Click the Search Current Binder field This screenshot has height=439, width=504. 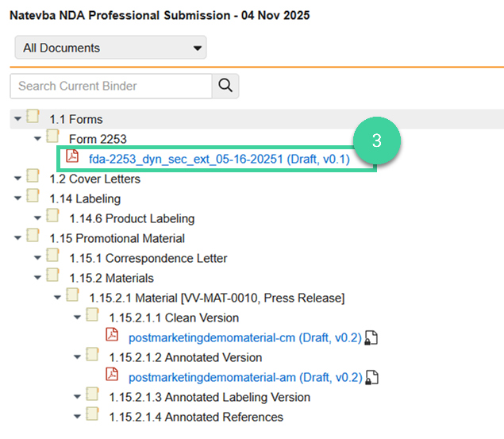click(111, 86)
